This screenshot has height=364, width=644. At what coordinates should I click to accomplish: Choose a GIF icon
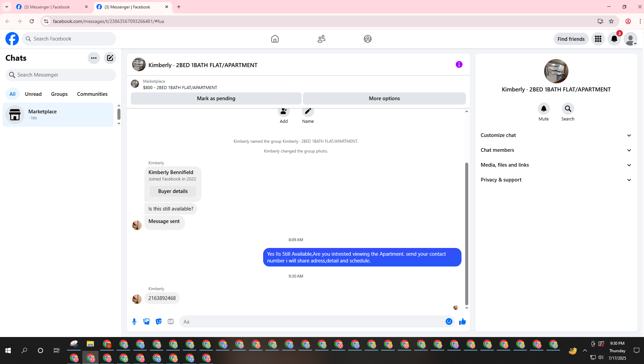171,321
